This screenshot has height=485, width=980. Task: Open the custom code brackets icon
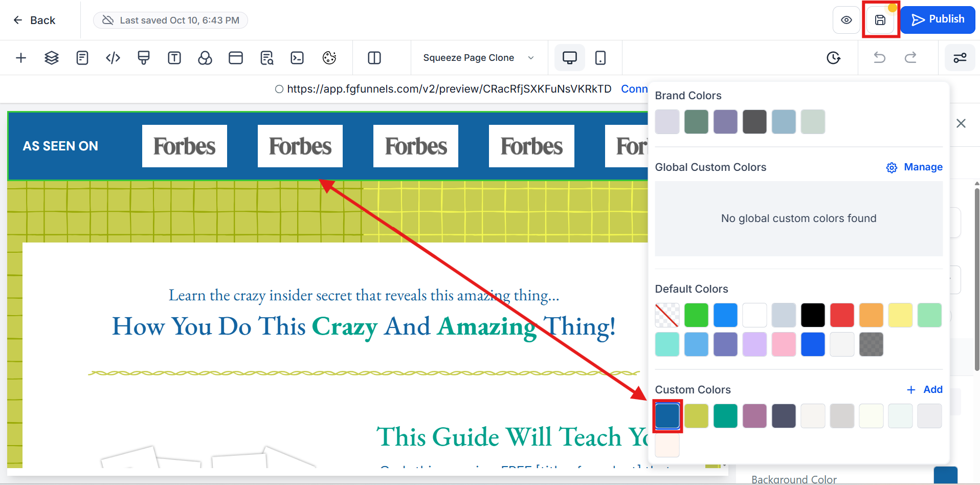[x=113, y=58]
